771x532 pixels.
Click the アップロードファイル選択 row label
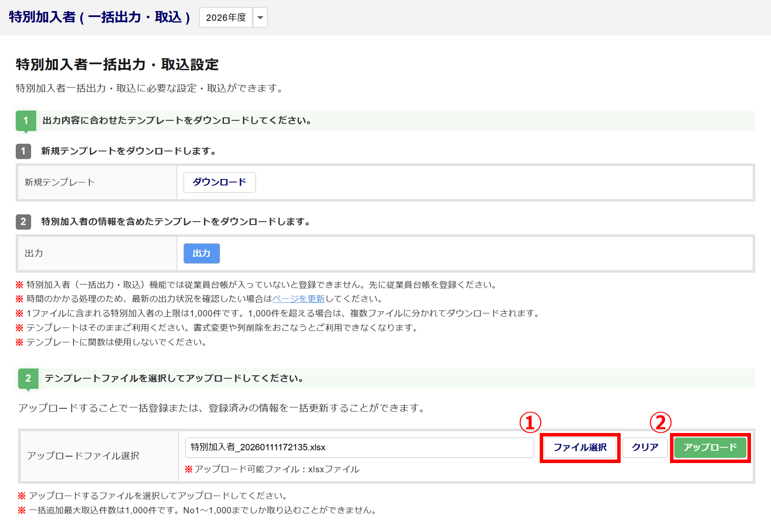coord(83,456)
